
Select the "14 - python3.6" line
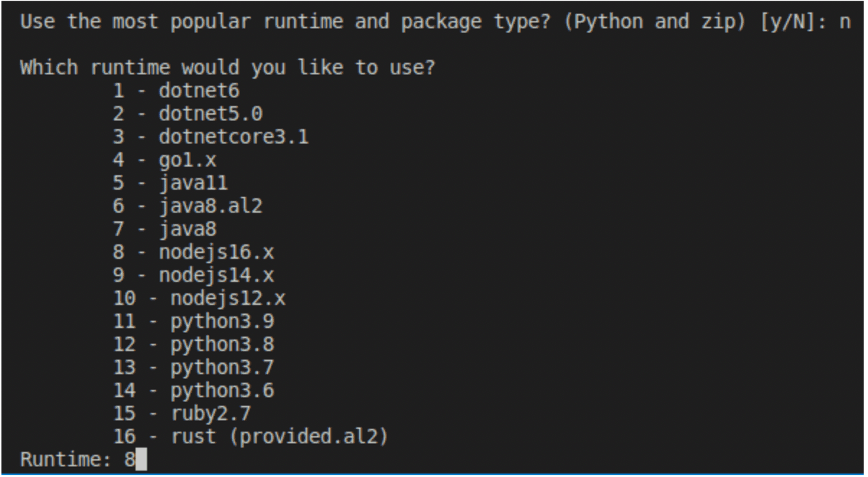tap(193, 391)
